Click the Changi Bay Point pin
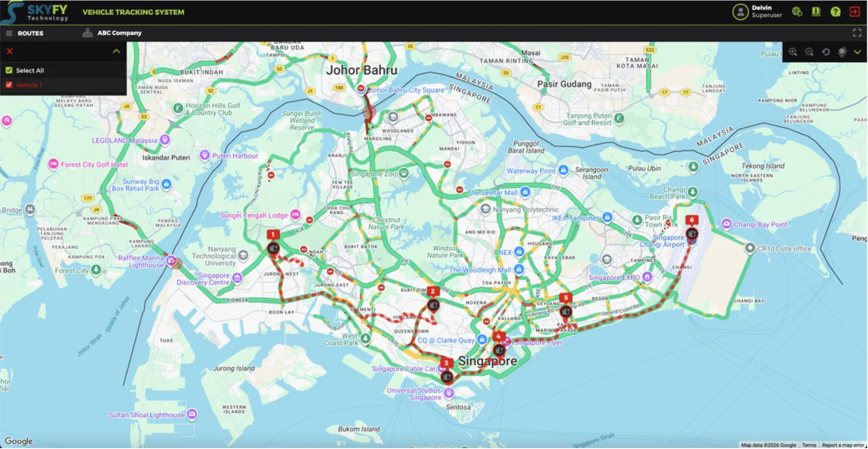The image size is (868, 449). [x=726, y=224]
